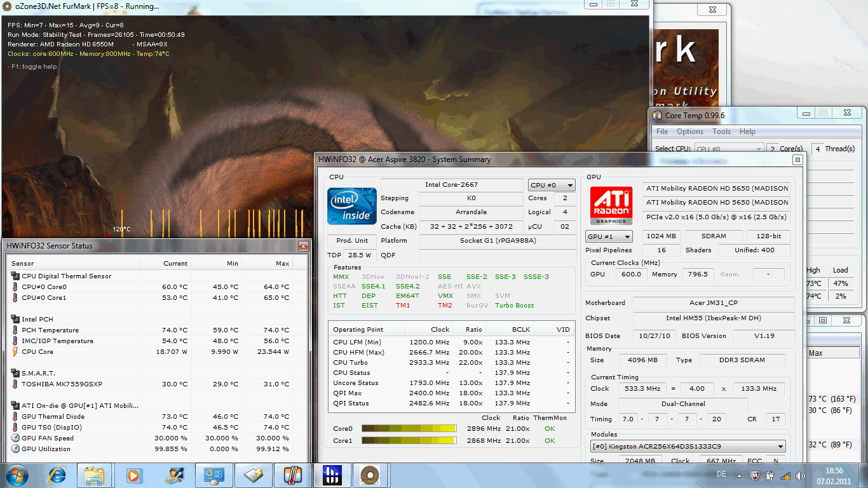This screenshot has height=488, width=868.
Task: Open the GPU #1 selector dropdown
Action: point(609,236)
